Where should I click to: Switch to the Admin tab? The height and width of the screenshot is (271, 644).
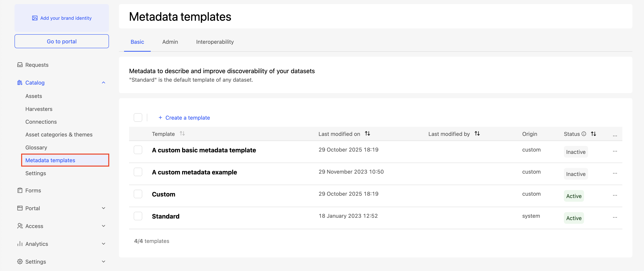(170, 42)
